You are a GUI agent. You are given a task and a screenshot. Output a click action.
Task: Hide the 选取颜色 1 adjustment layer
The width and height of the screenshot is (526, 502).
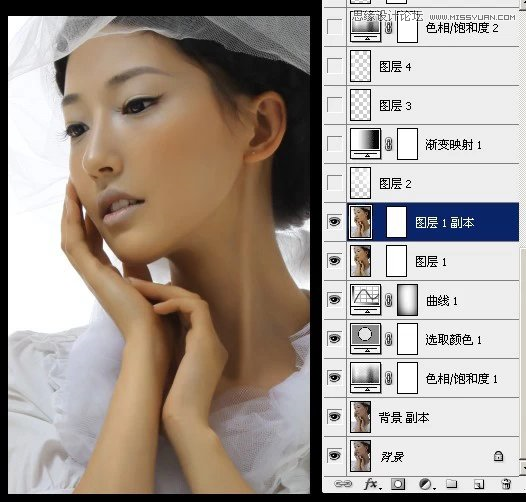point(334,338)
